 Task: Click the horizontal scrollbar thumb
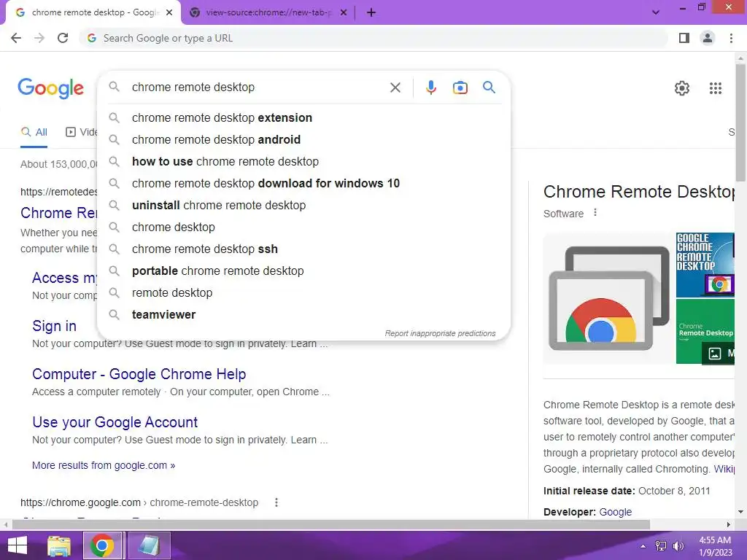(331, 524)
